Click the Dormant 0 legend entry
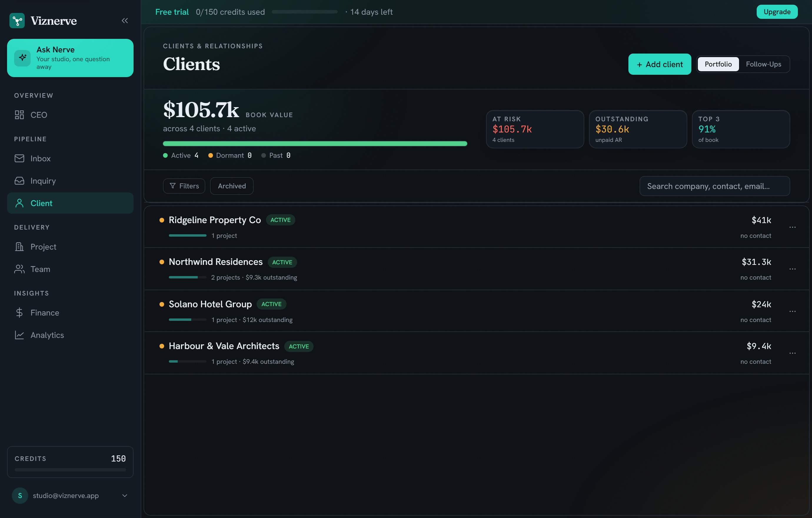The height and width of the screenshot is (518, 812). pos(230,155)
